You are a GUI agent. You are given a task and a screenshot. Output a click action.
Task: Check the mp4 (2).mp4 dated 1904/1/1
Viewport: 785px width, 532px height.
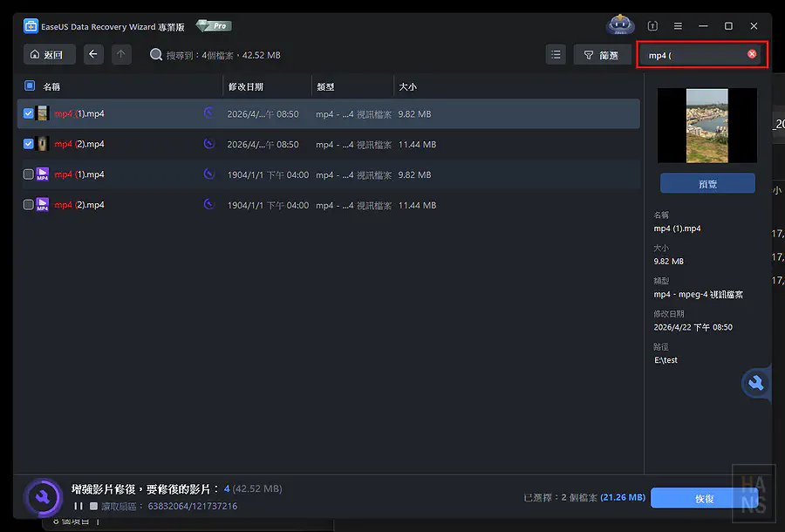29,205
